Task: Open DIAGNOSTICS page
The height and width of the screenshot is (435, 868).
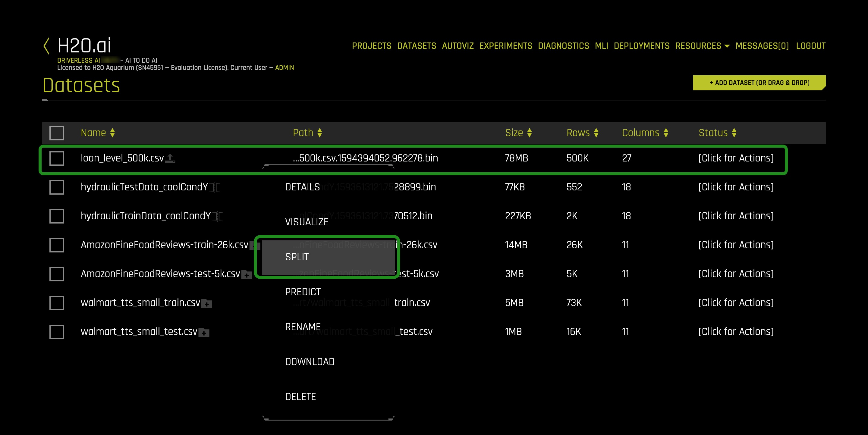Action: [x=563, y=46]
